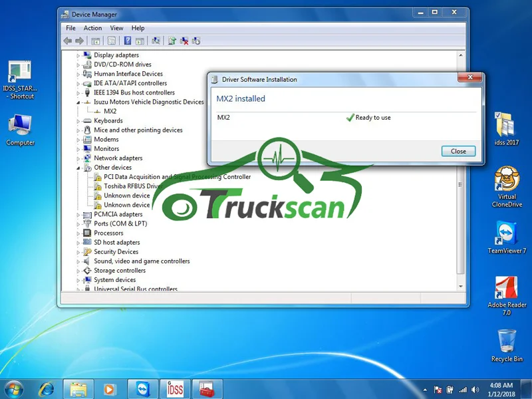532x399 pixels.
Task: Switch to TeamViewer taskbar button
Action: coord(143,389)
